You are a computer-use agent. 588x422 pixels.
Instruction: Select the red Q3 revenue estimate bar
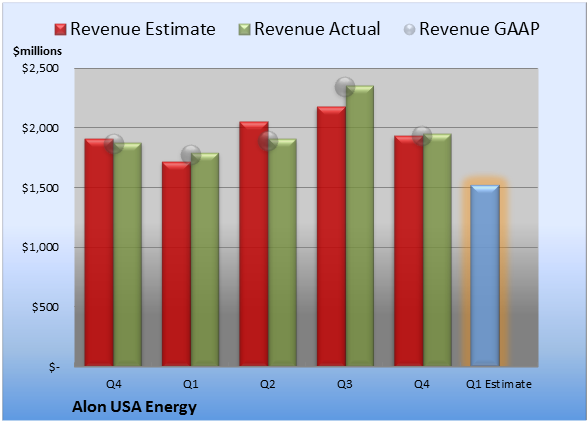[331, 236]
